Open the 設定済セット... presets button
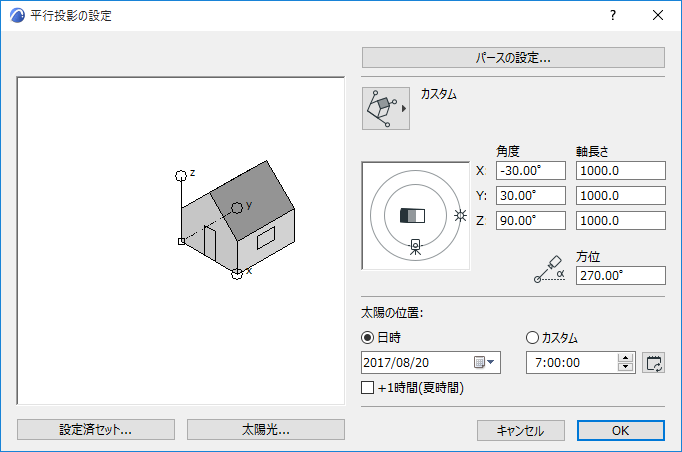The height and width of the screenshot is (452, 682). click(96, 430)
